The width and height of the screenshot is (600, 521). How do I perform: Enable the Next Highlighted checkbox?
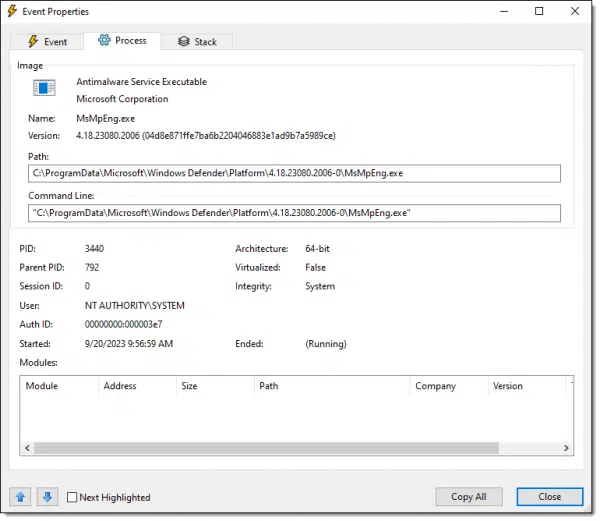(x=72, y=497)
